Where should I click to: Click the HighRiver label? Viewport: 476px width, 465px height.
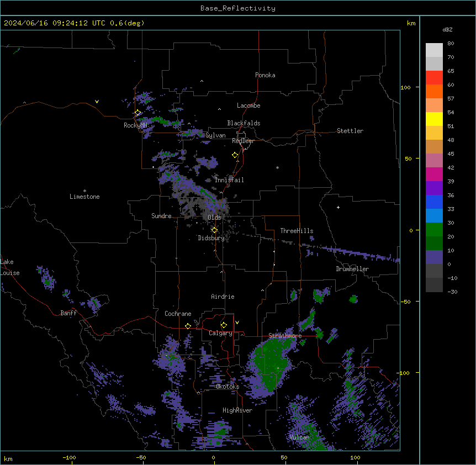point(237,410)
